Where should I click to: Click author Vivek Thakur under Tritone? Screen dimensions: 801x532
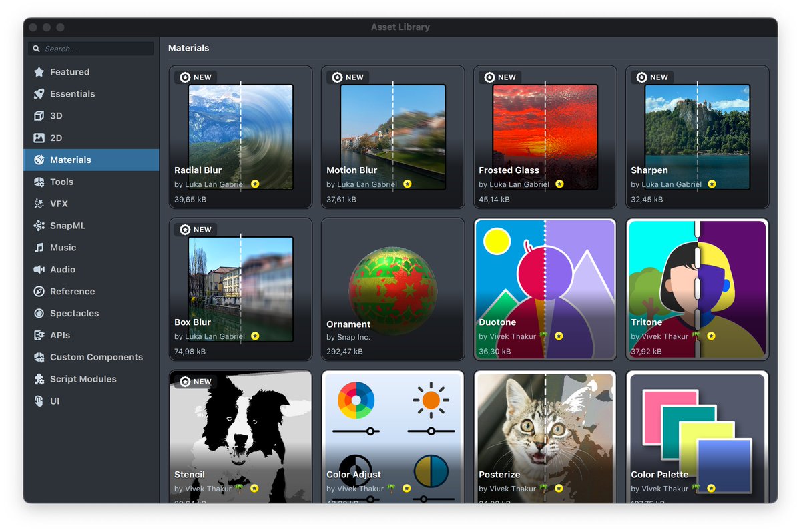[x=665, y=336]
